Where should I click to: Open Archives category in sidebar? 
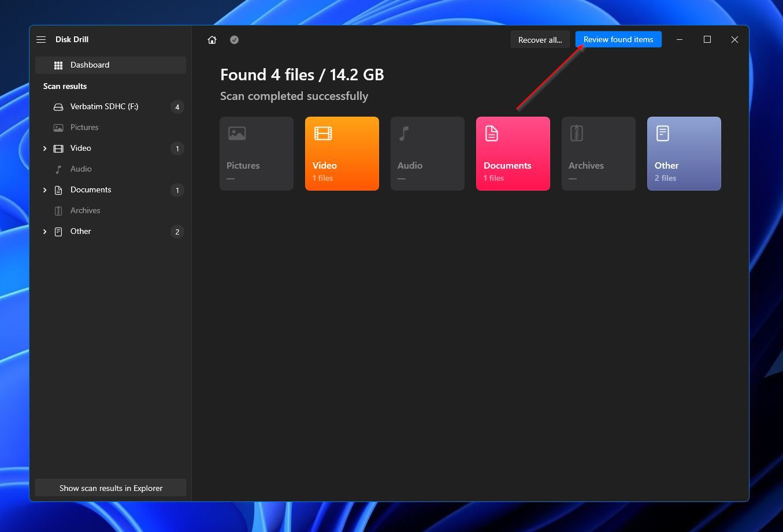[x=110, y=211]
